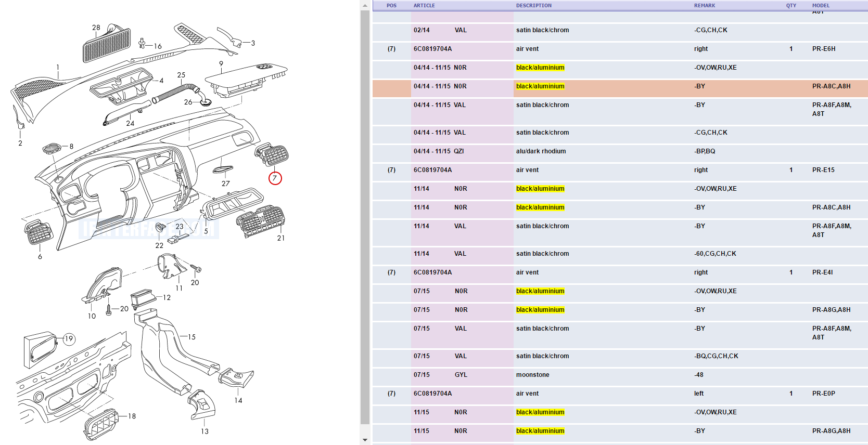
Task: Click callout number 6 in the diagram
Action: [40, 257]
